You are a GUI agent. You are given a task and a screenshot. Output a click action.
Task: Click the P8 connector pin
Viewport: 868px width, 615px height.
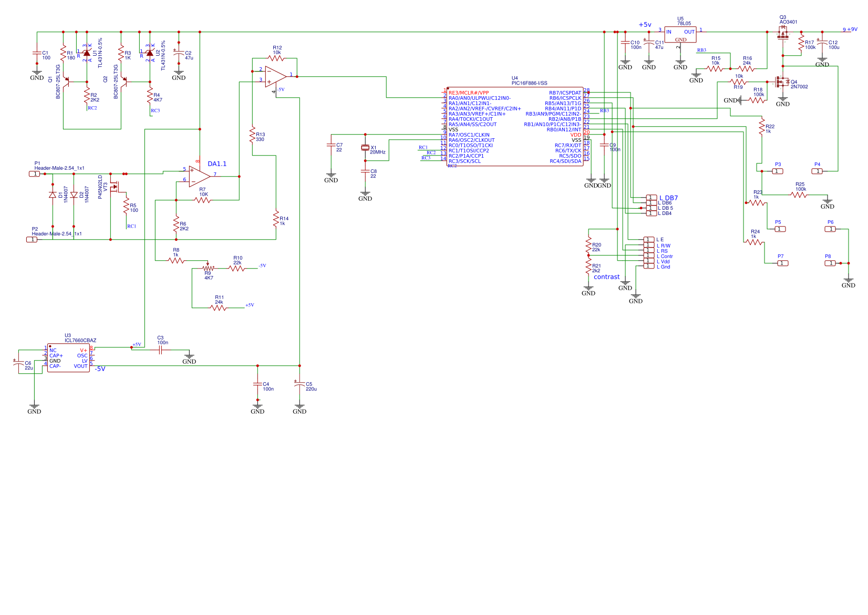[x=830, y=263]
